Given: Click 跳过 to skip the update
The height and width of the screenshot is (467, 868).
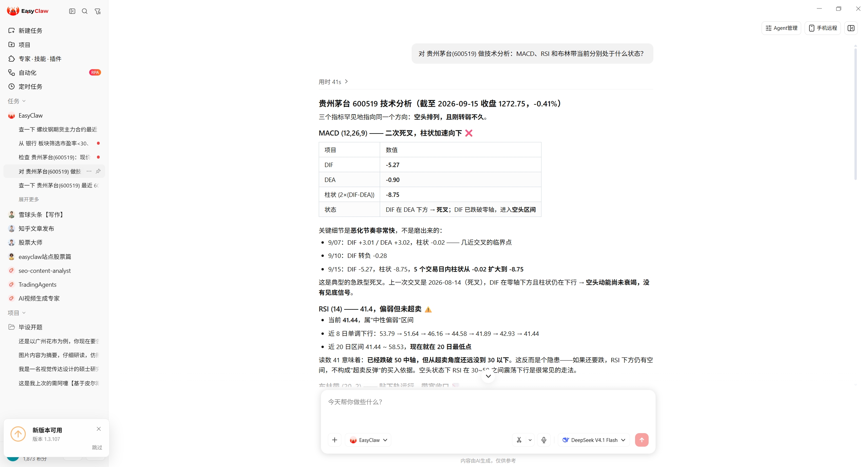Looking at the screenshot, I should 97,447.
